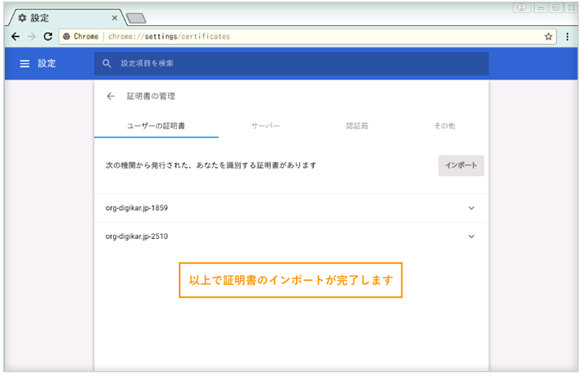
Task: Open the Chrome three-dot menu
Action: click(567, 36)
